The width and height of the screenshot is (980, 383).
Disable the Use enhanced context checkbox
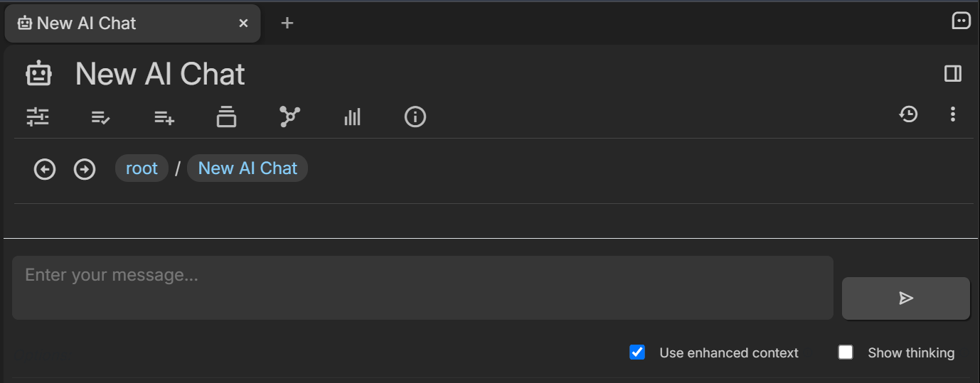[x=637, y=352]
